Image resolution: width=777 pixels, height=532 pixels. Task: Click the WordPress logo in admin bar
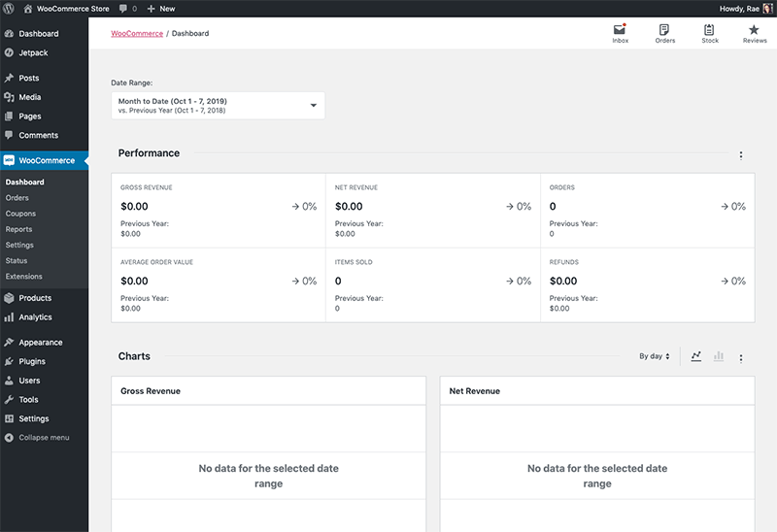click(9, 9)
